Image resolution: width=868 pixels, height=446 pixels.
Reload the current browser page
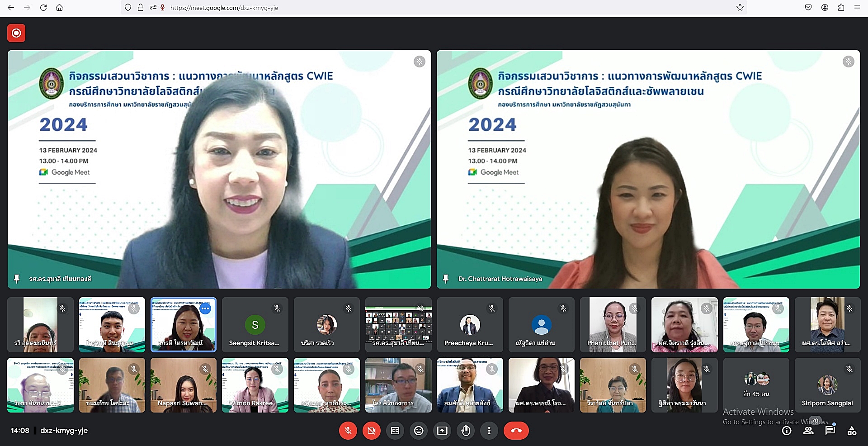point(43,8)
